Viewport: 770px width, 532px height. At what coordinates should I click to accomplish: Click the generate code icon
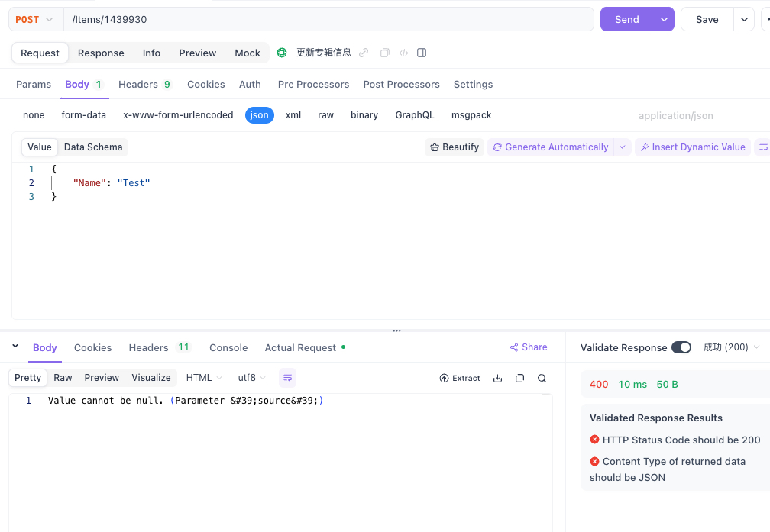403,53
